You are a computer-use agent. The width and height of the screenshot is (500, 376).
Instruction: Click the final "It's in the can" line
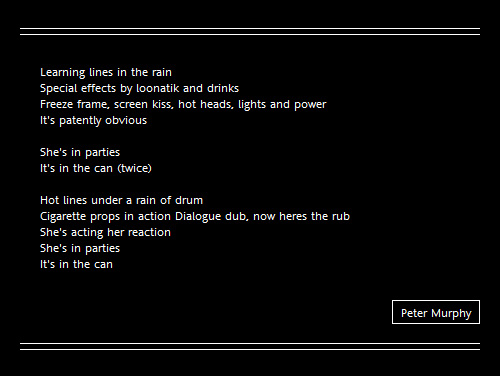point(76,264)
